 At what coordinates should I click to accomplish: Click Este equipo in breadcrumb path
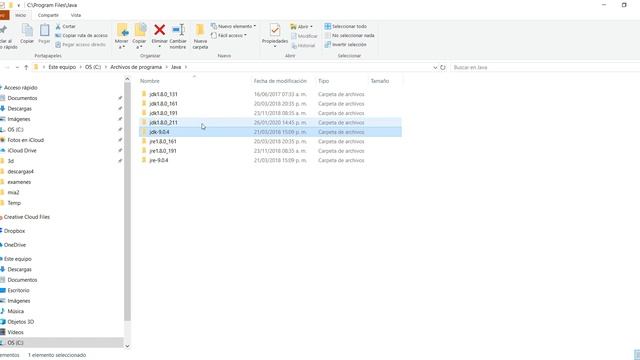click(x=62, y=67)
